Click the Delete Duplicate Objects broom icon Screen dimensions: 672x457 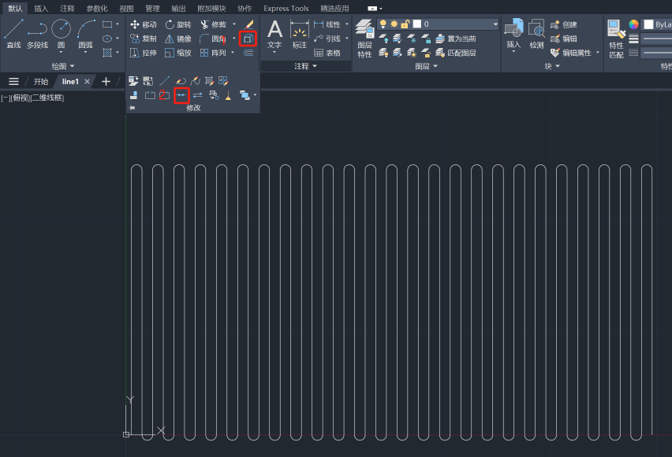(x=228, y=95)
